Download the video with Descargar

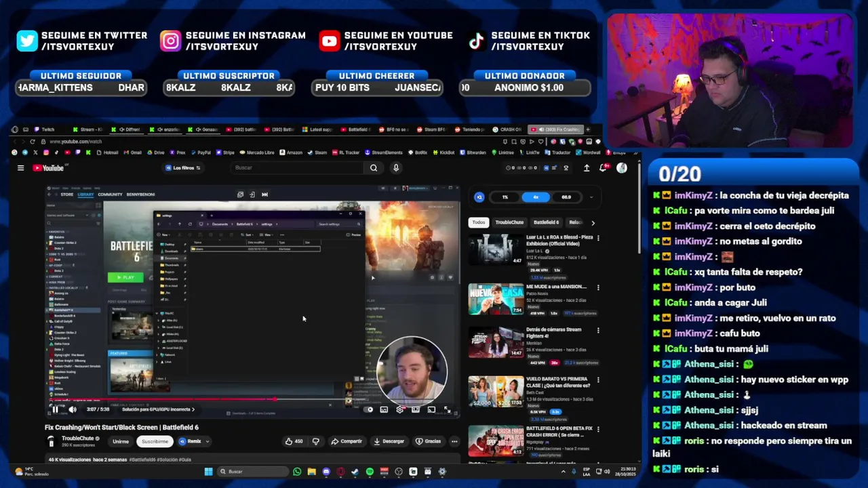(x=389, y=441)
